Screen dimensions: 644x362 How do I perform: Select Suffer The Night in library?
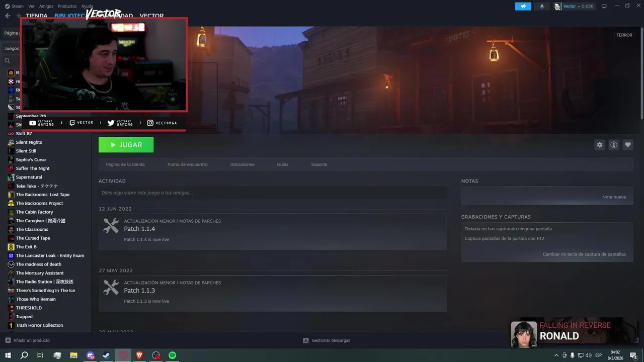[x=33, y=168]
